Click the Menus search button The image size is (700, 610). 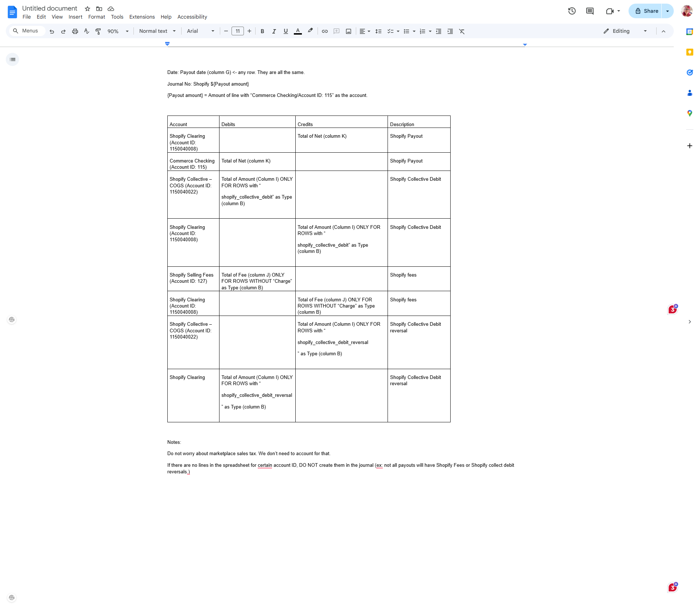(26, 31)
